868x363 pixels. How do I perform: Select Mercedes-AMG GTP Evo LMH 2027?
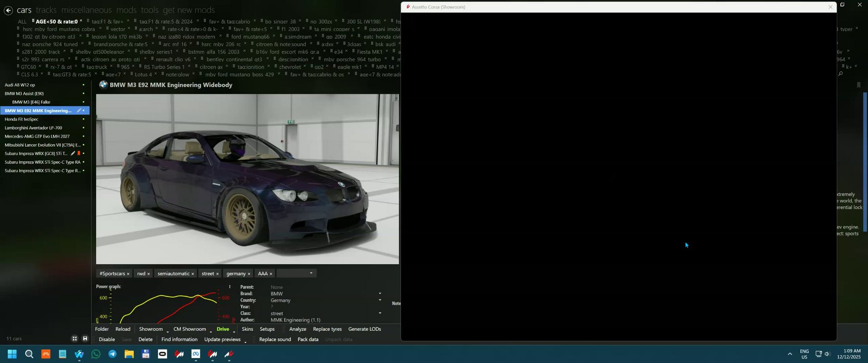(44, 137)
